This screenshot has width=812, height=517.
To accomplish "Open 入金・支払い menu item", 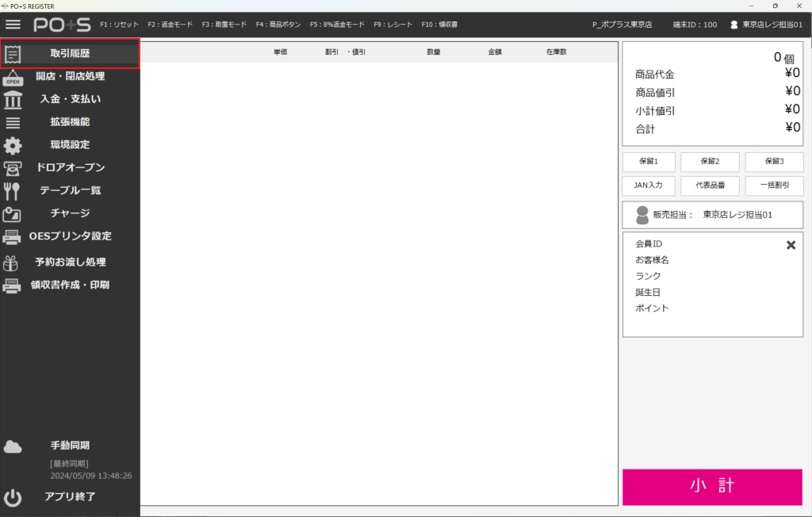I will 70,99.
